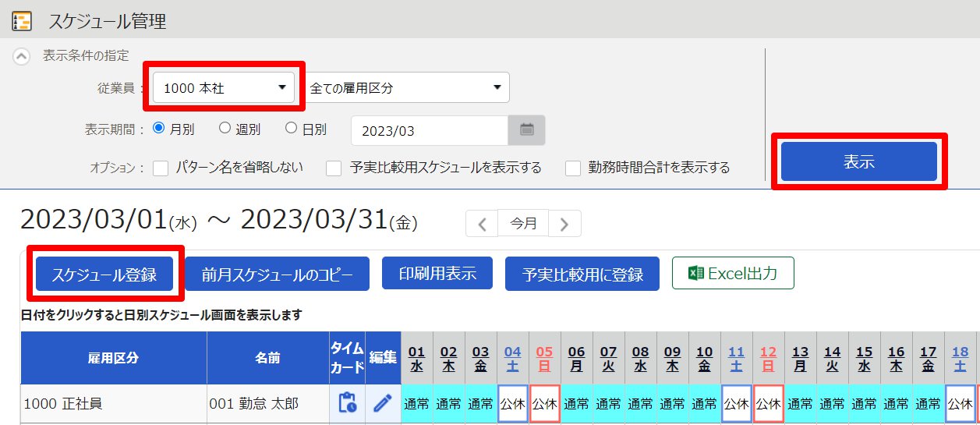Open daily schedule for 01 水
The width and height of the screenshot is (980, 425).
pyautogui.click(x=417, y=358)
